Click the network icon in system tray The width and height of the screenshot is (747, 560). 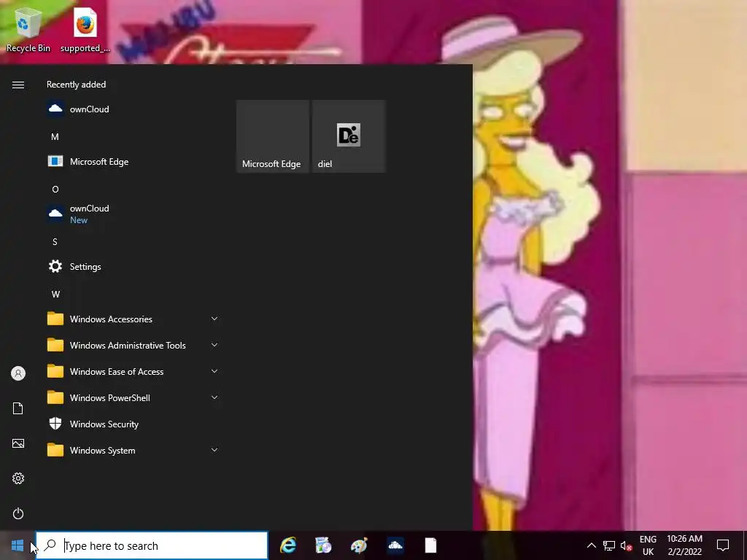coord(609,545)
